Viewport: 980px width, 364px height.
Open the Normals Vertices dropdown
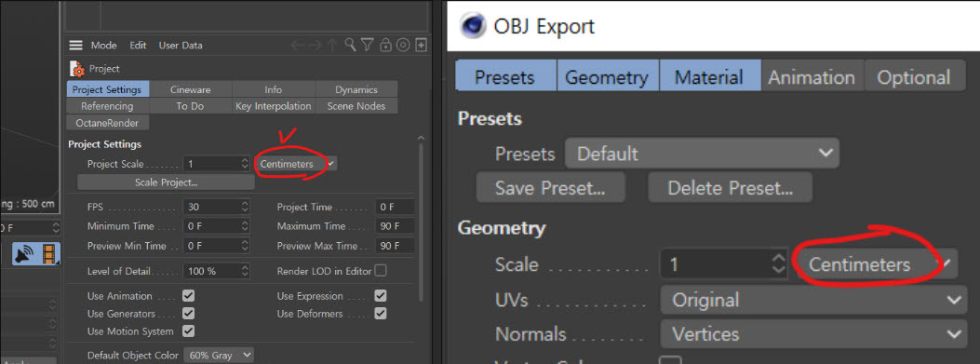click(813, 334)
